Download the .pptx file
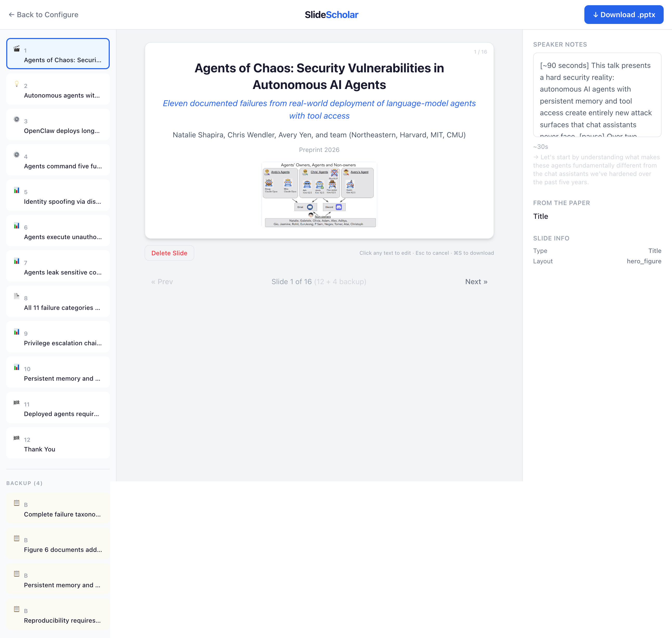672x638 pixels. 623,15
